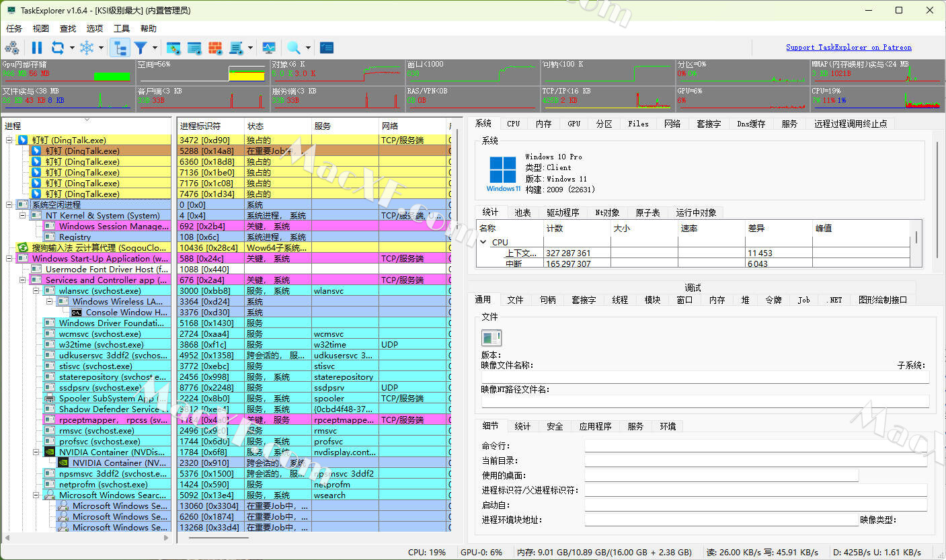This screenshot has width=946, height=560.
Task: Click the blue window panel toolbar icon
Action: 194,48
